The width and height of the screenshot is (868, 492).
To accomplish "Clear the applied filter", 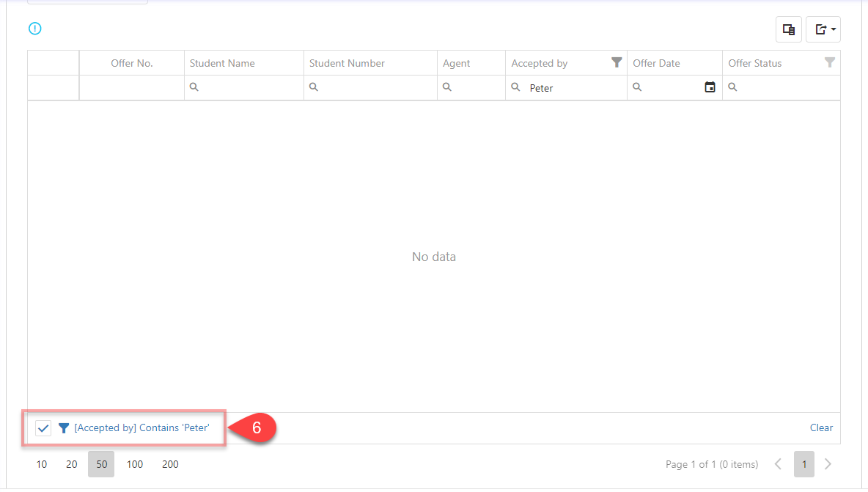I will (x=821, y=427).
